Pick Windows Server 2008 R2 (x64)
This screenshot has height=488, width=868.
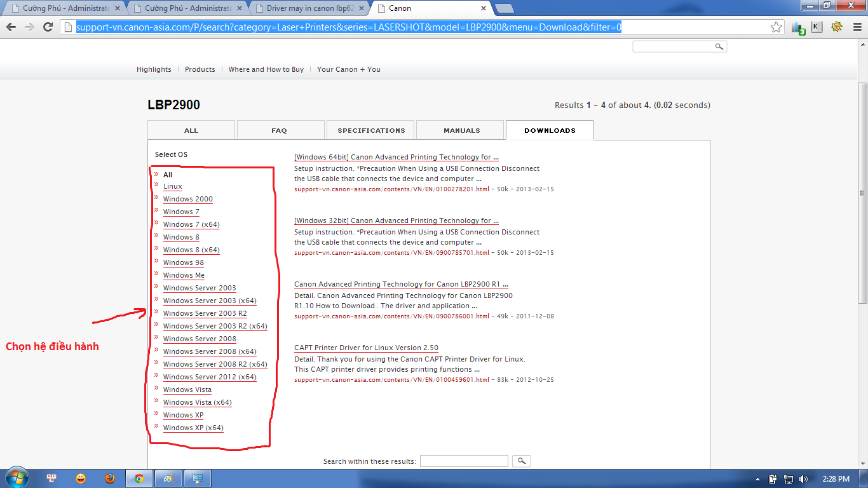point(215,364)
